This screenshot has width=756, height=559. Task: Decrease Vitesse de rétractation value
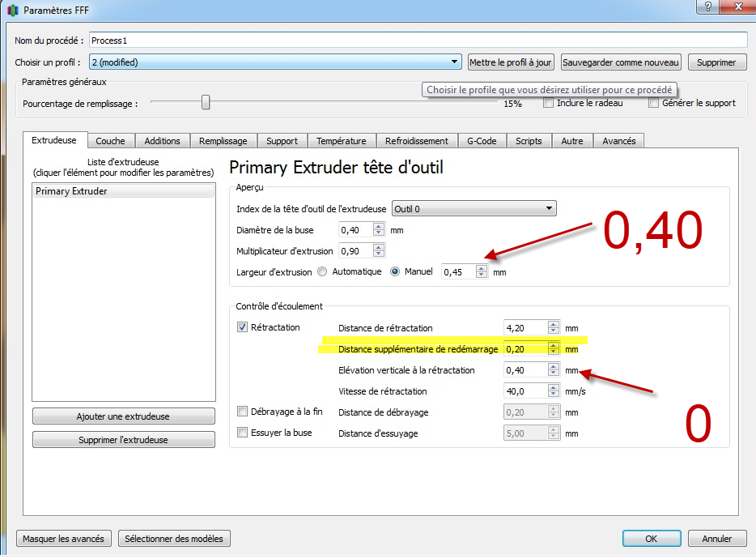tap(554, 395)
